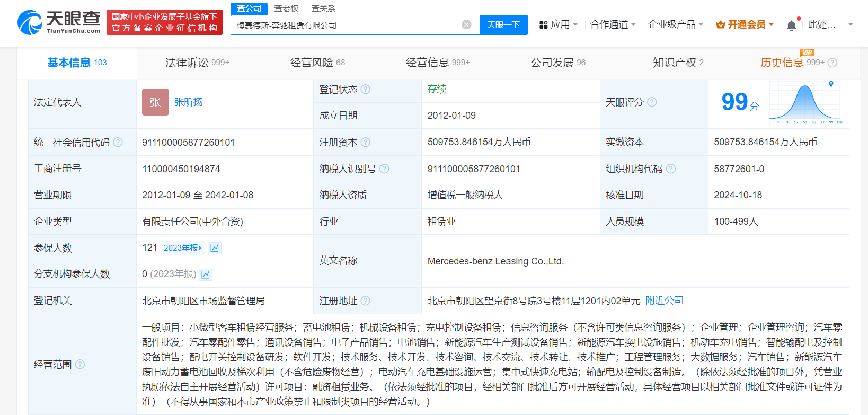Click the 张 avatar of legal representative
The height and width of the screenshot is (415, 868).
155,102
